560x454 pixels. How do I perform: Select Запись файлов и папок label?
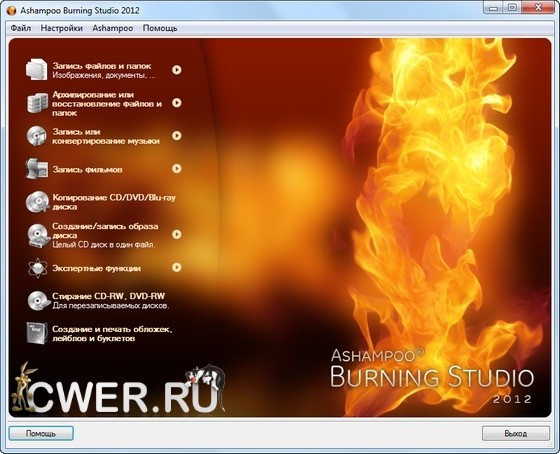102,66
